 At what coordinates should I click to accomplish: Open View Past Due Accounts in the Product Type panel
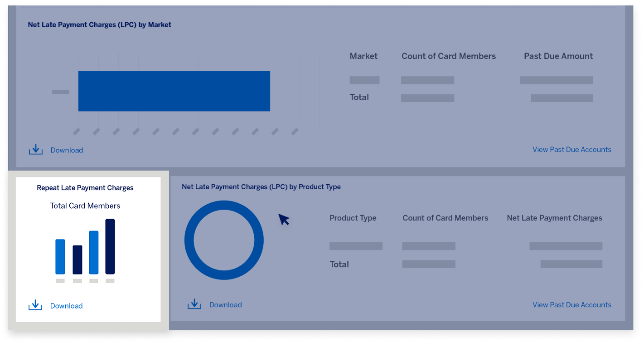572,304
